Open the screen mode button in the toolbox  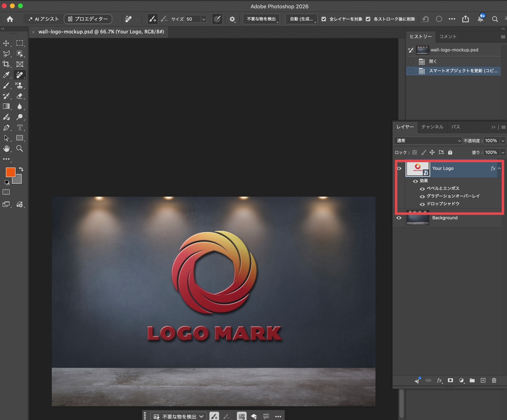6,205
